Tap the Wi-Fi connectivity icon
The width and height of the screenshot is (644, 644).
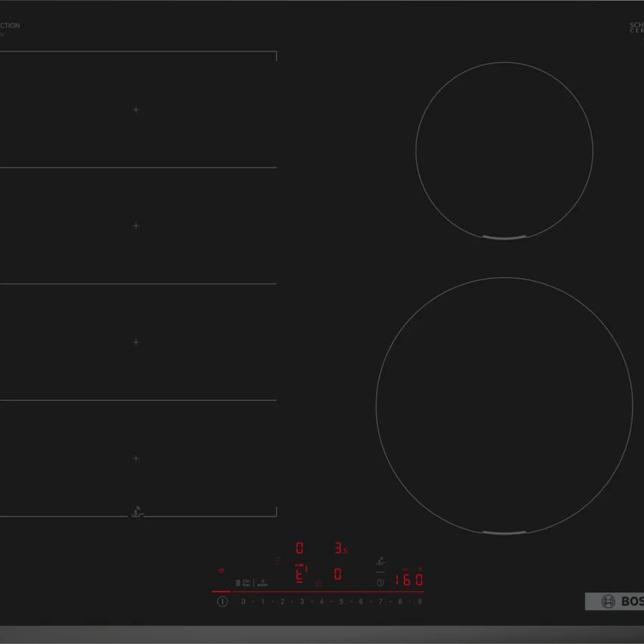[x=221, y=571]
